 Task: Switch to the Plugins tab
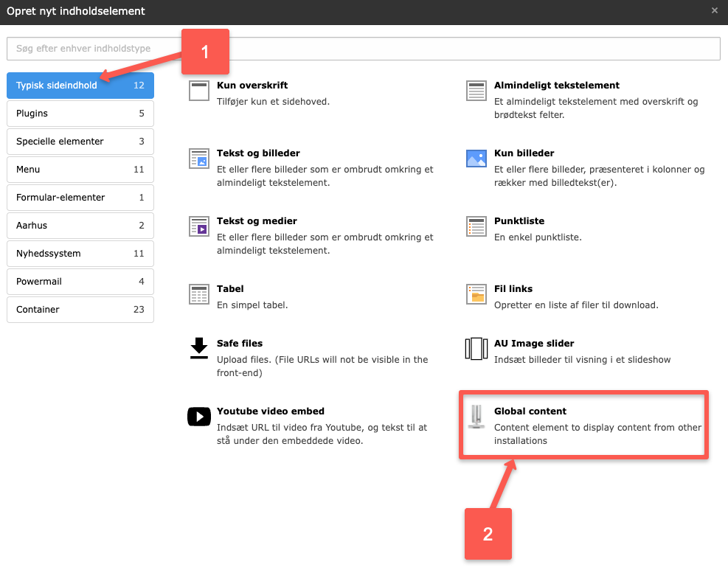80,114
